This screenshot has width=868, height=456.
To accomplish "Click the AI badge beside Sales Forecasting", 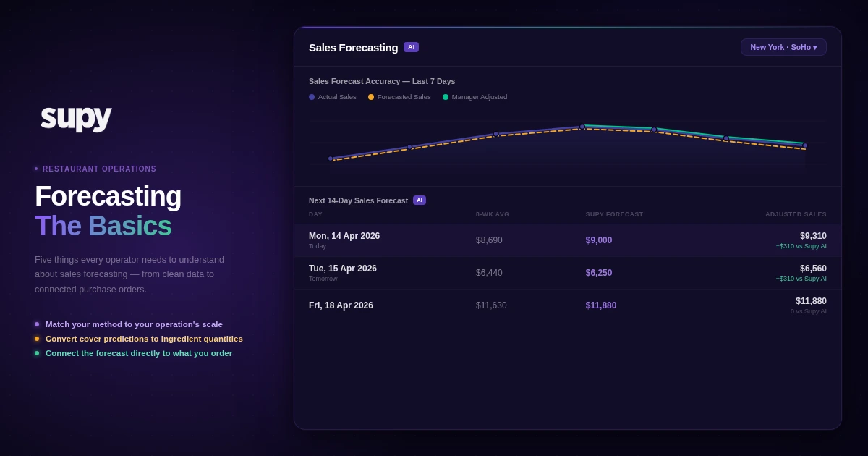I will pyautogui.click(x=411, y=46).
